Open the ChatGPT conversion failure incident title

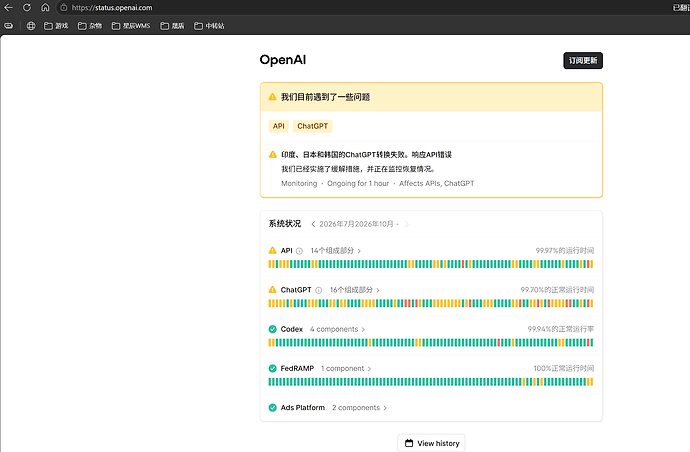tap(367, 155)
